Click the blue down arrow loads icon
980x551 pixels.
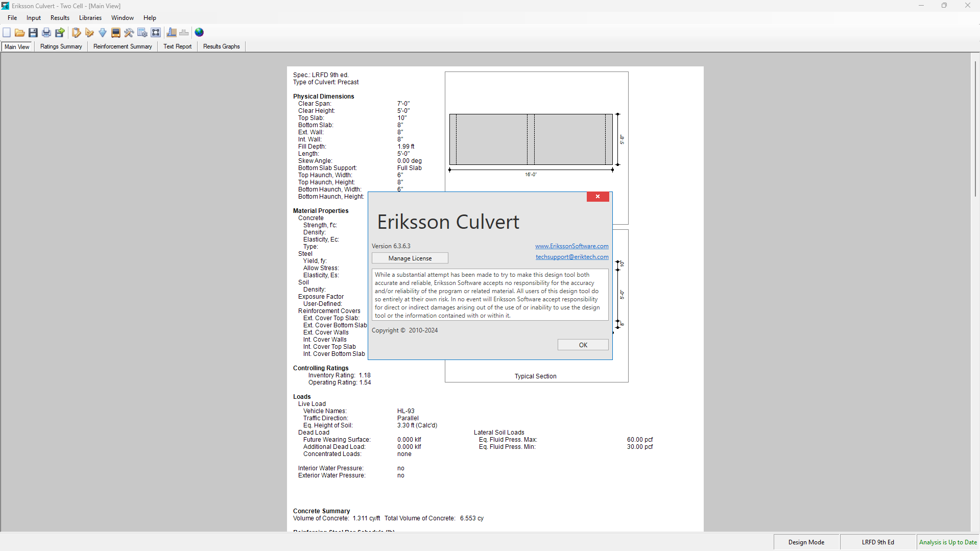coord(103,33)
